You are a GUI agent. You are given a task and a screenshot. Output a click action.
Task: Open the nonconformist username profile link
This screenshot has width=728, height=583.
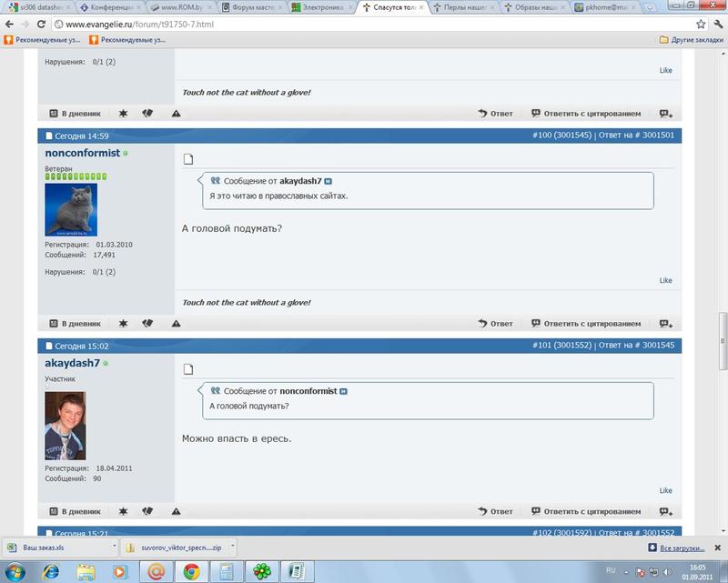(82, 153)
